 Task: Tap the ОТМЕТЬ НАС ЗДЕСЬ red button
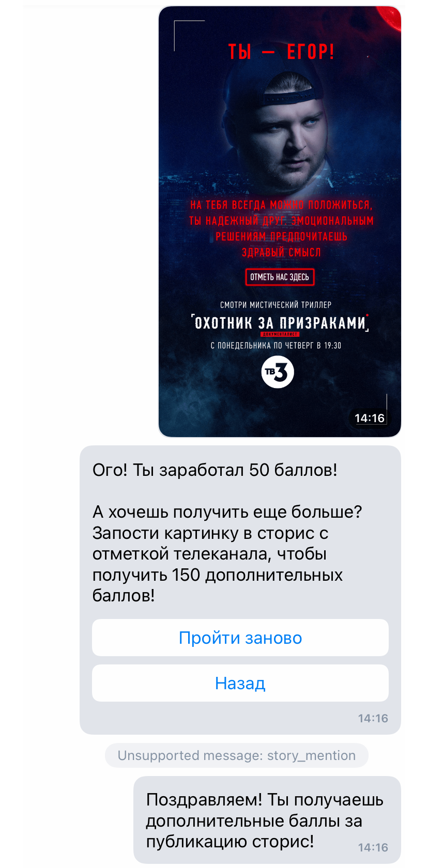pyautogui.click(x=280, y=277)
